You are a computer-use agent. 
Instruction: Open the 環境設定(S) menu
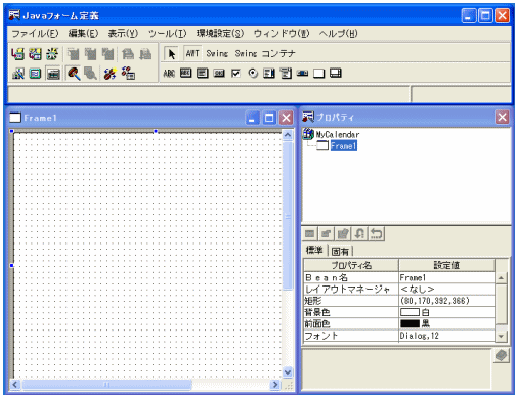220,34
